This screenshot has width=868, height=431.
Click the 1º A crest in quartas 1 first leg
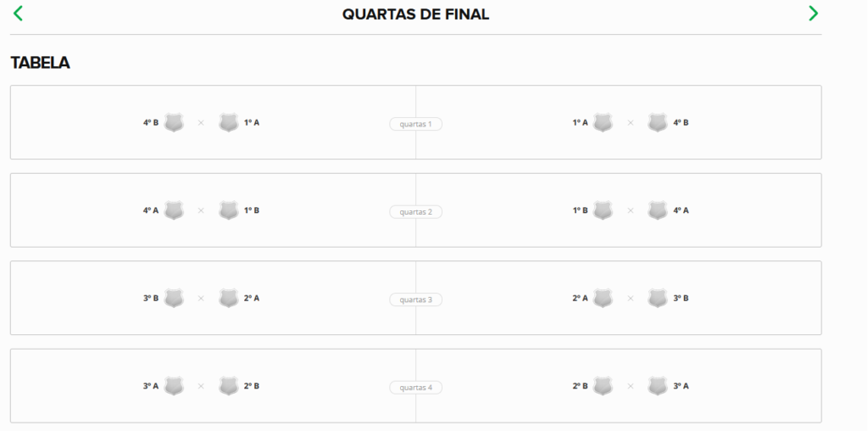pyautogui.click(x=229, y=122)
